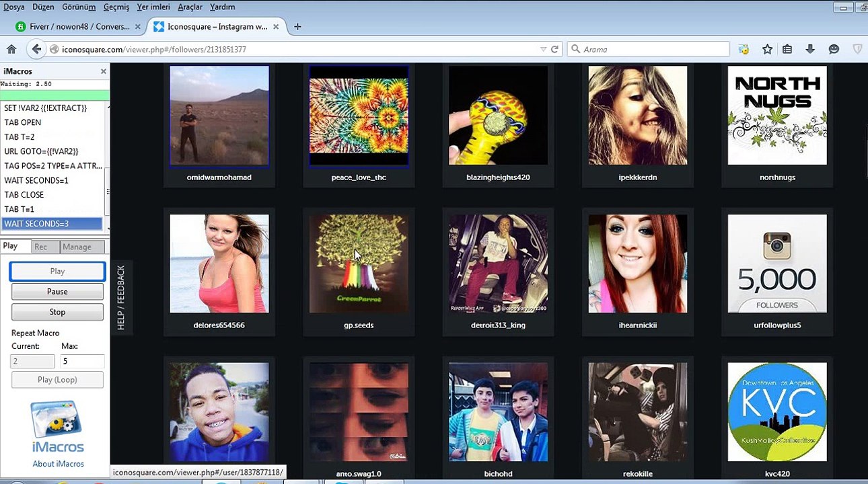Open a new tab with plus button
Screen dimensions: 868x484
pyautogui.click(x=297, y=27)
